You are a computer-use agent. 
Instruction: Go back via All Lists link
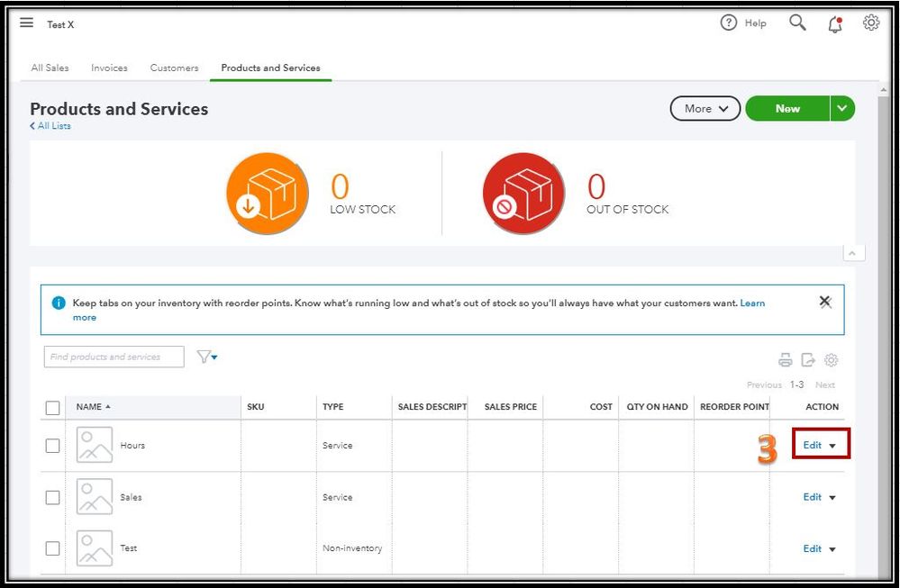point(51,126)
